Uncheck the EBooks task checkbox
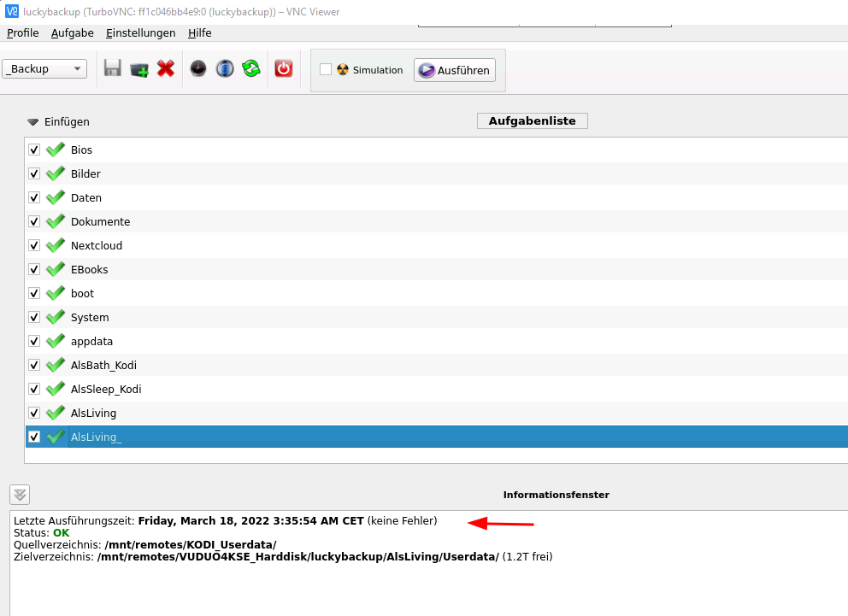Screen dimensions: 848x616 click(x=34, y=269)
